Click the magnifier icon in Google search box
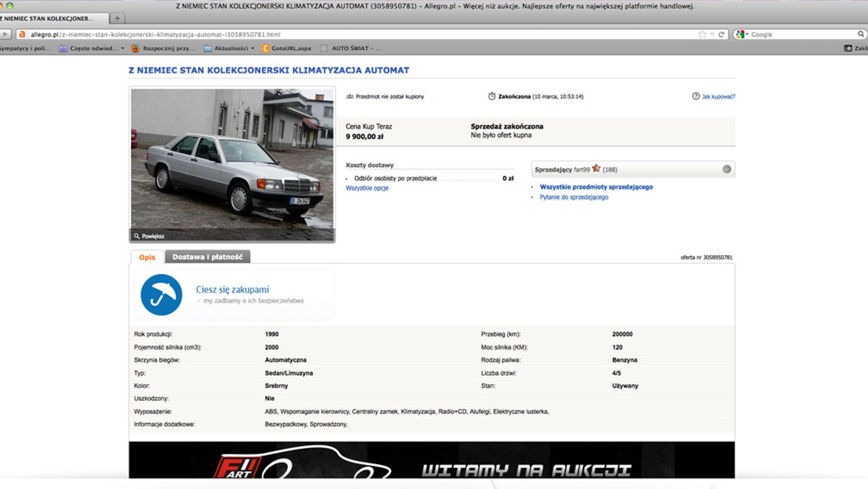Screen dimensions: 868x489 [861, 34]
